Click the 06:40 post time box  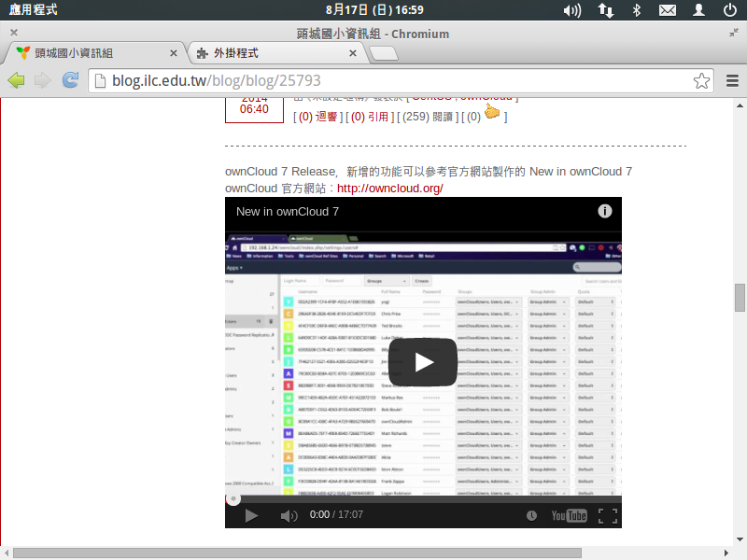pyautogui.click(x=254, y=109)
